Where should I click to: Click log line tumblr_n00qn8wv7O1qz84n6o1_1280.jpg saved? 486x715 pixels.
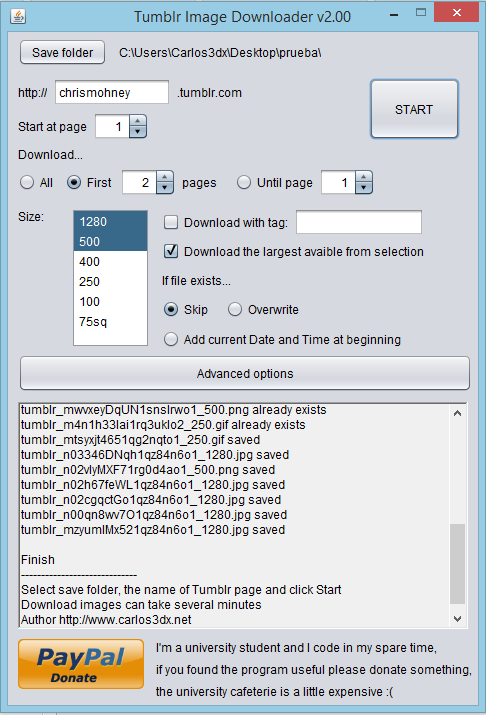point(154,515)
